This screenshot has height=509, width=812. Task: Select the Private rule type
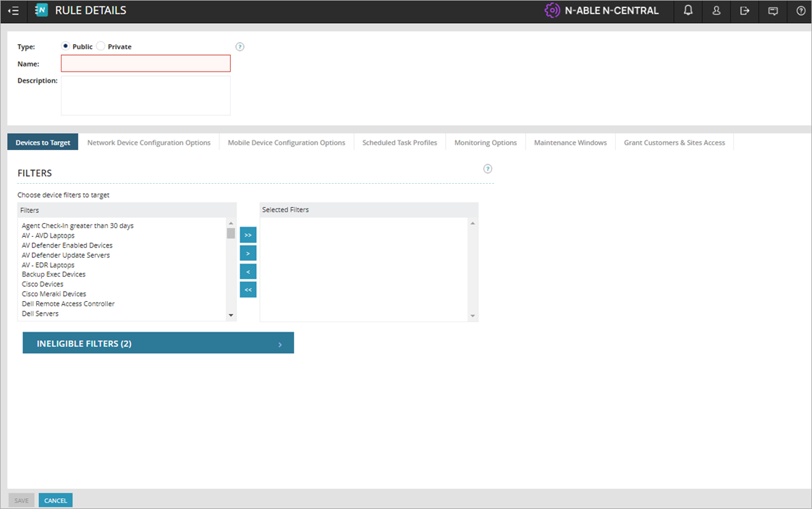(x=101, y=46)
